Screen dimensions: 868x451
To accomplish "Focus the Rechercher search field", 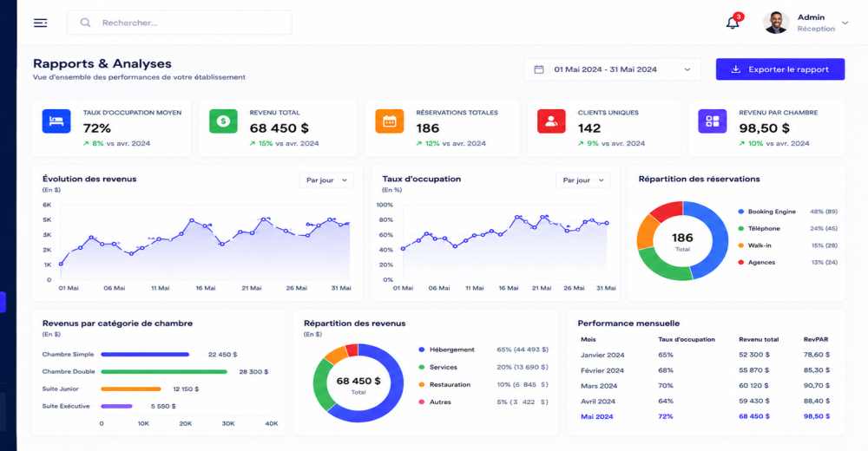I will coord(180,23).
